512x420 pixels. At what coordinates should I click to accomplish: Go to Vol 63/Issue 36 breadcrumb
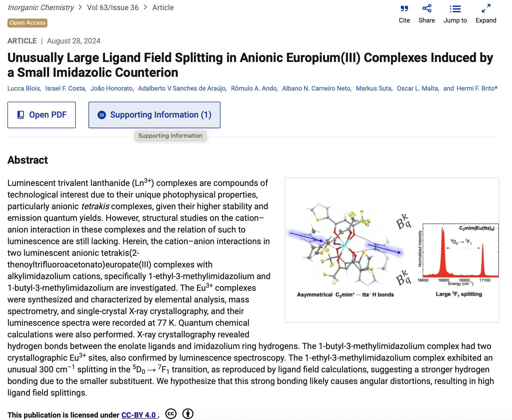(113, 8)
